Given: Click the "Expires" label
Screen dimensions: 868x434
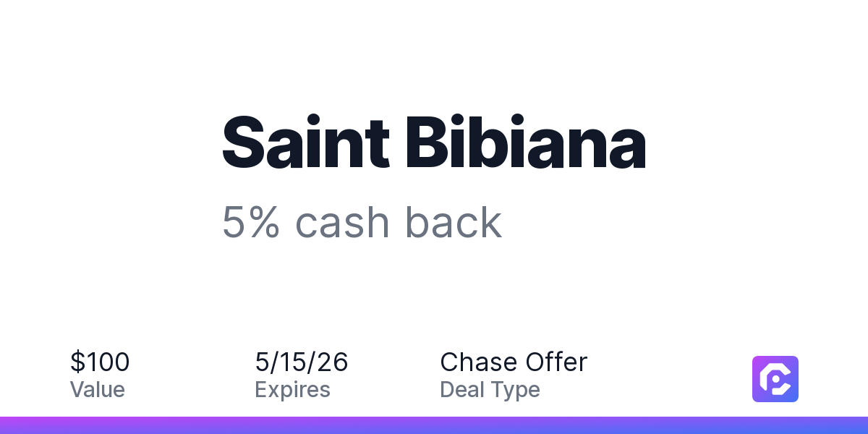Looking at the screenshot, I should [292, 390].
